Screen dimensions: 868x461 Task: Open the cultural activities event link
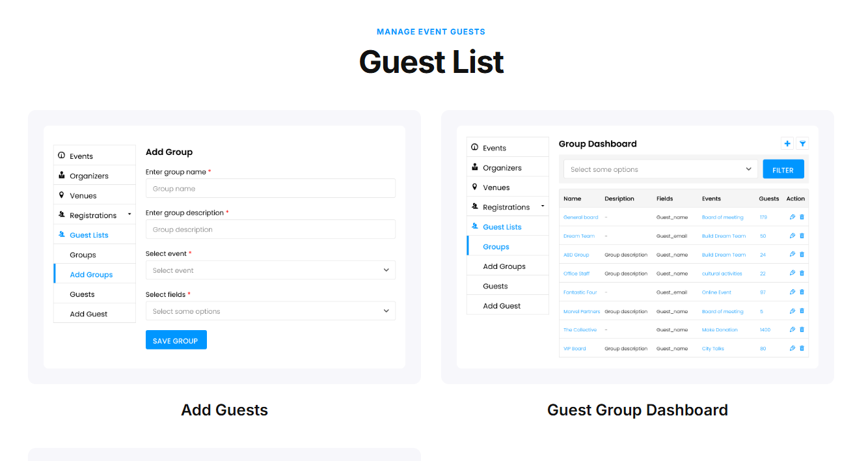[x=722, y=274]
